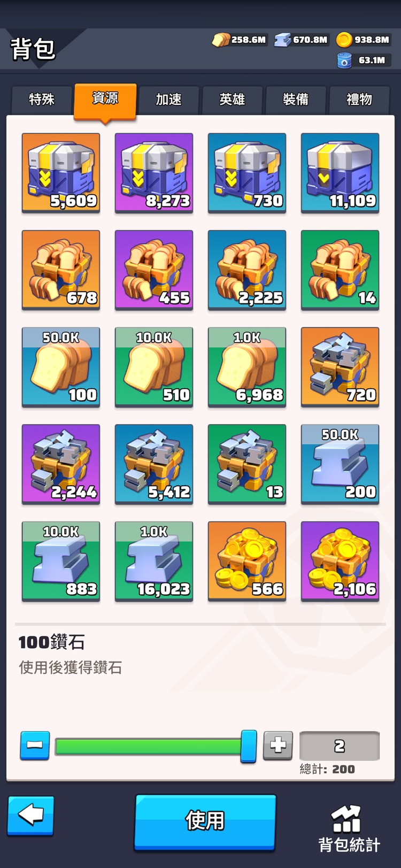The image size is (401, 868).
Task: Click the 使用 button
Action: click(205, 821)
